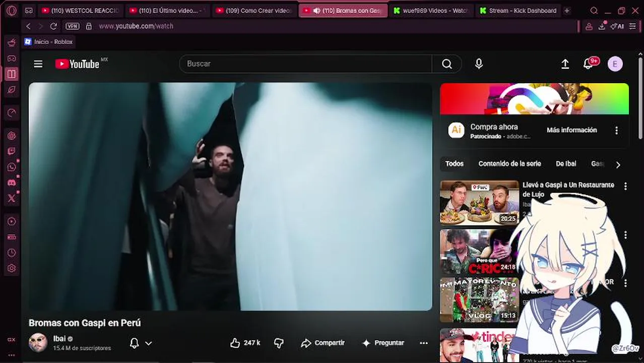
Task: Select the Todos filter chip
Action: (x=454, y=164)
